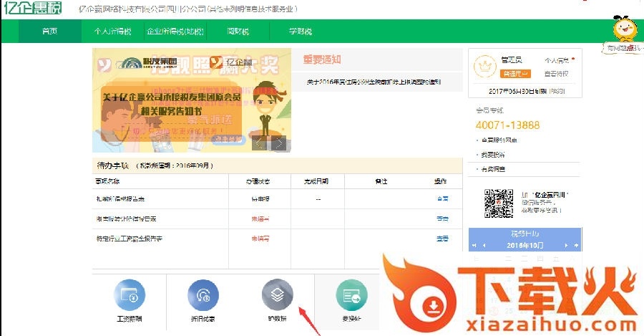Open the 我要投诉 complaint link

493,155
